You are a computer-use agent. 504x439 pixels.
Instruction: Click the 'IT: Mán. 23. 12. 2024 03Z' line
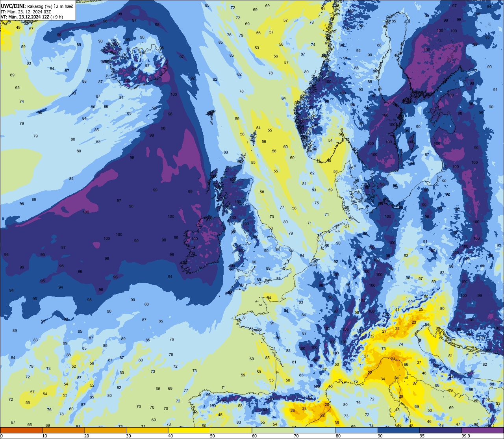[26, 12]
